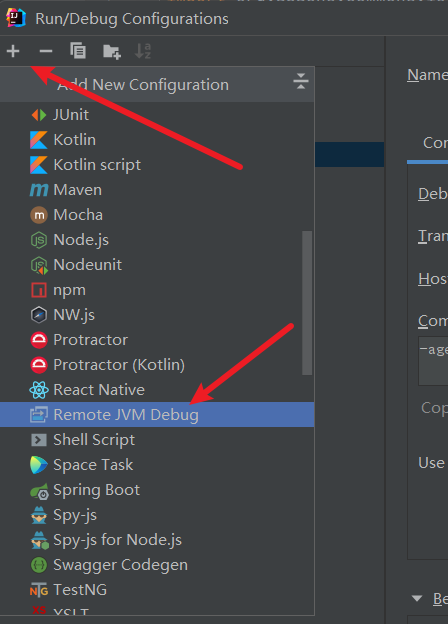The image size is (448, 624).
Task: Choose Kotlin script from the list
Action: click(x=157, y=165)
